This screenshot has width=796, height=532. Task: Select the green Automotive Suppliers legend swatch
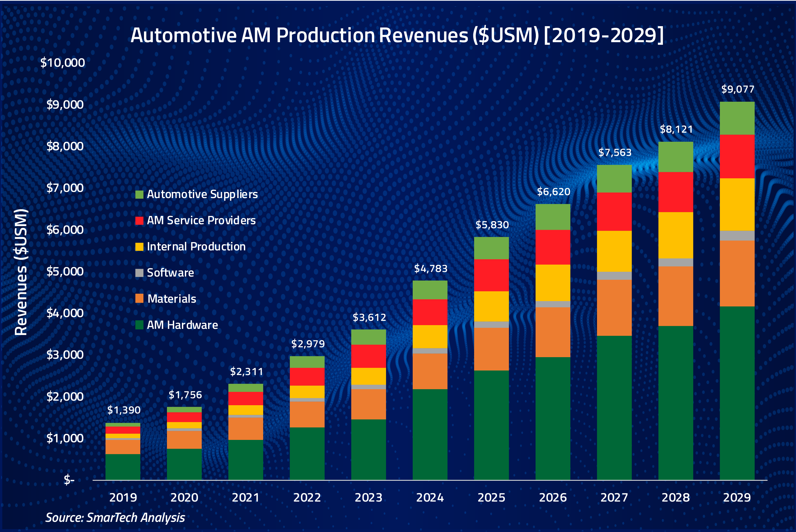[139, 194]
